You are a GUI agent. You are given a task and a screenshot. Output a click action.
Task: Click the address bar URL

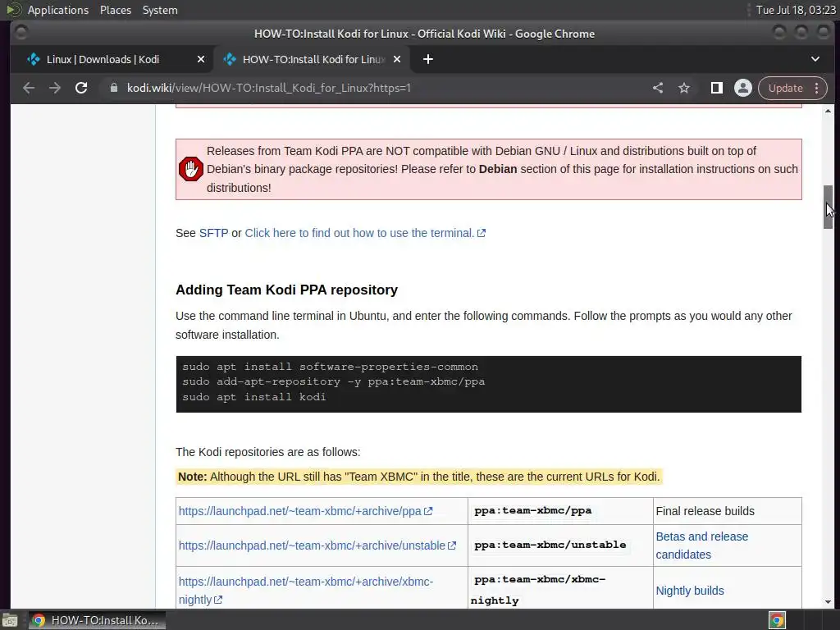[x=269, y=88]
